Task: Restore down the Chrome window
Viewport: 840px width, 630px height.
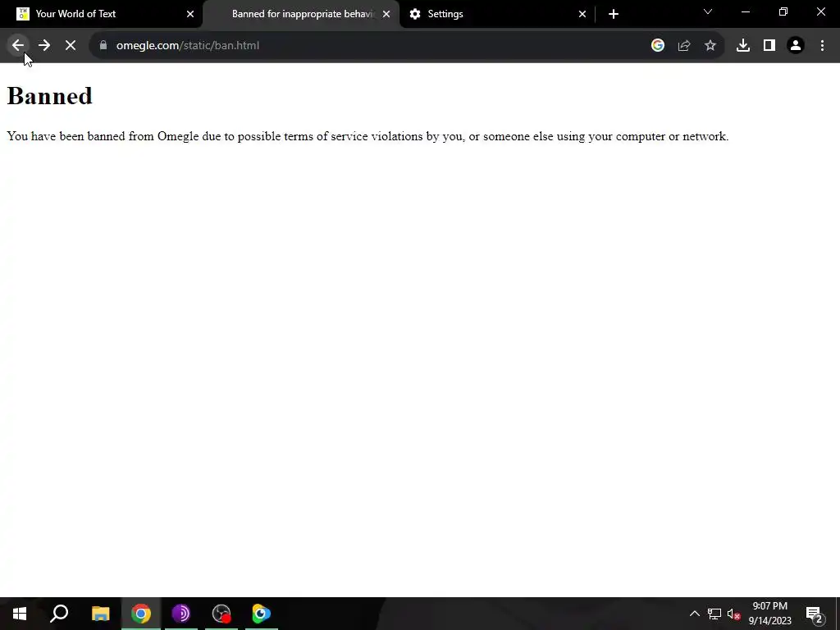Action: (x=783, y=11)
